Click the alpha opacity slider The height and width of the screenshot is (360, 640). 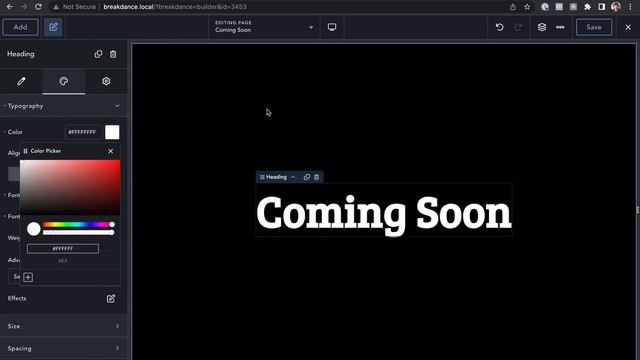coord(78,233)
